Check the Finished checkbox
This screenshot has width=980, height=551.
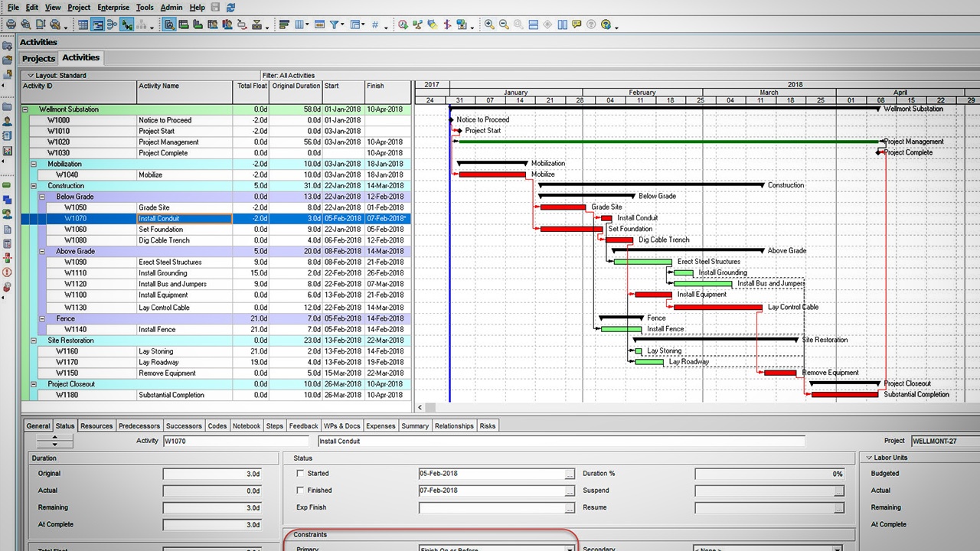pos(300,491)
